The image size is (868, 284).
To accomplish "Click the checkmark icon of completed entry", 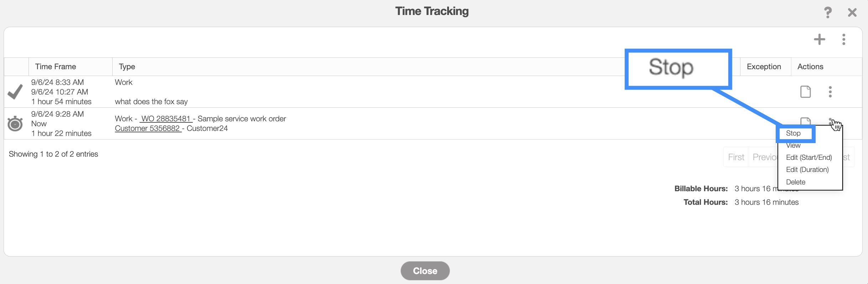I will coord(15,92).
